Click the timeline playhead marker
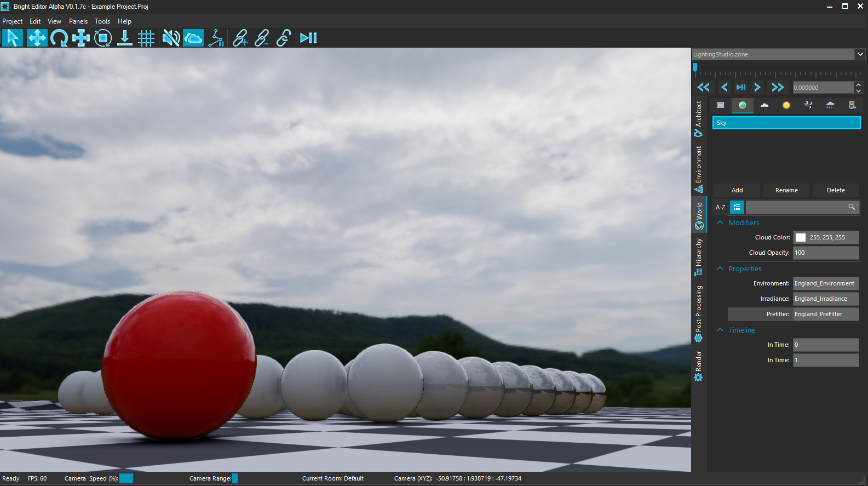Image resolution: width=868 pixels, height=486 pixels. click(695, 67)
